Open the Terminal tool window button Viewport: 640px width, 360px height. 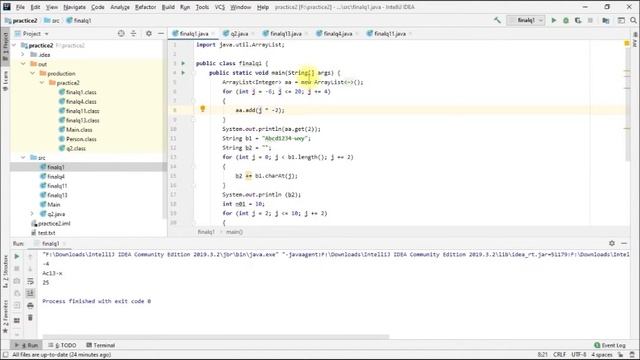(100, 345)
